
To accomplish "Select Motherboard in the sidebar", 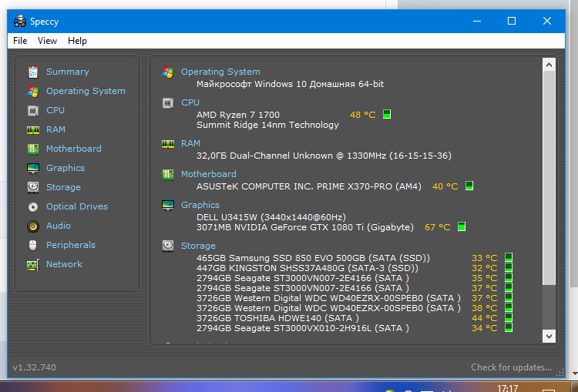I will point(74,149).
